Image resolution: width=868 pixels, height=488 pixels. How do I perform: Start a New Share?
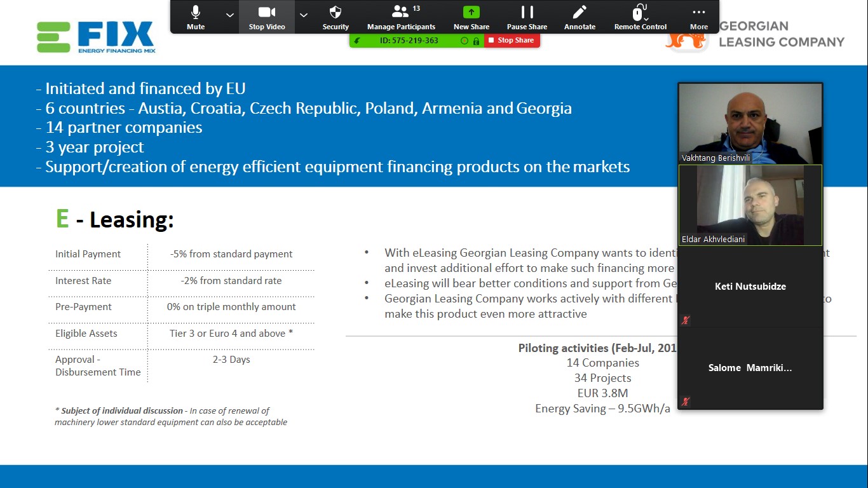pyautogui.click(x=471, y=17)
